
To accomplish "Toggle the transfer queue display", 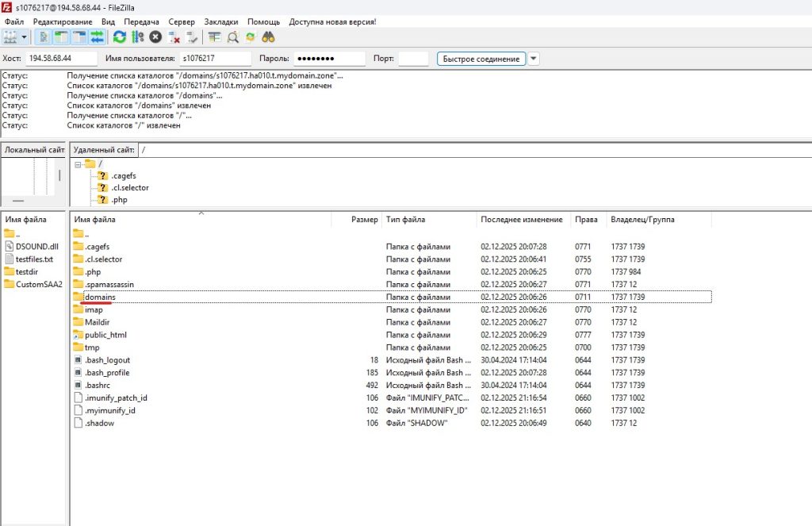I will [97, 37].
